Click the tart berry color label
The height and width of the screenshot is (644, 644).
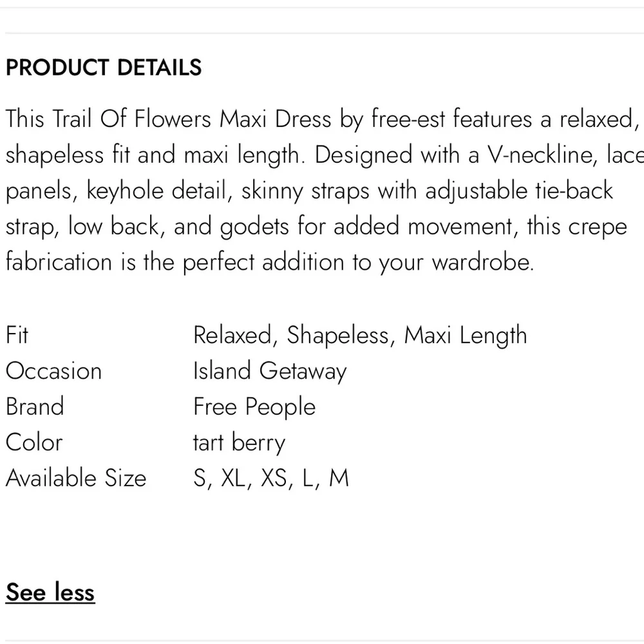pyautogui.click(x=239, y=442)
